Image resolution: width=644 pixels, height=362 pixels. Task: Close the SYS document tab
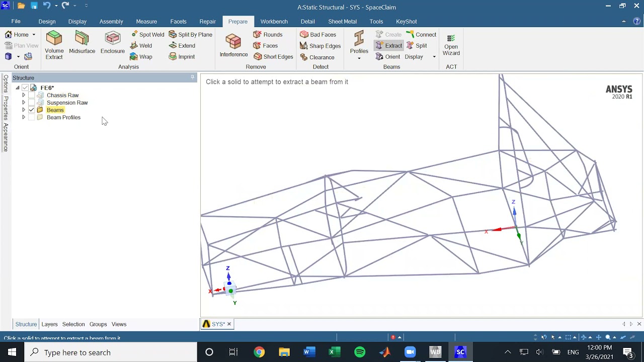tap(229, 324)
